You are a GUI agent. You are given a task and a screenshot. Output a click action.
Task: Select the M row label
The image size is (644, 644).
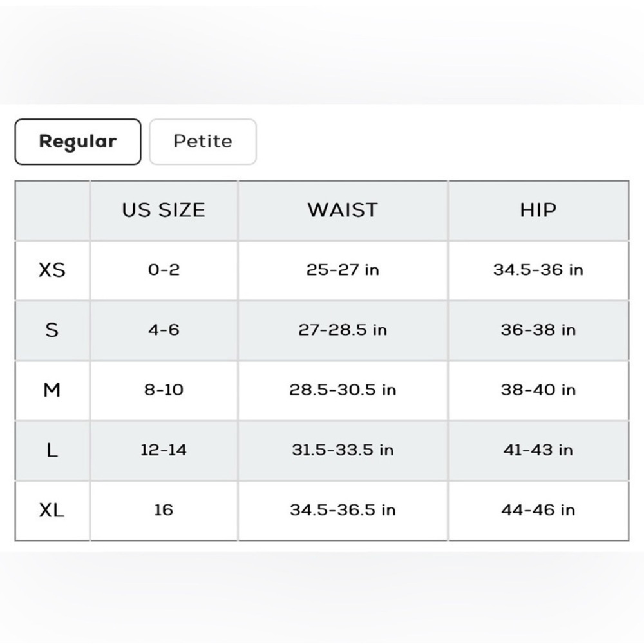click(x=52, y=390)
